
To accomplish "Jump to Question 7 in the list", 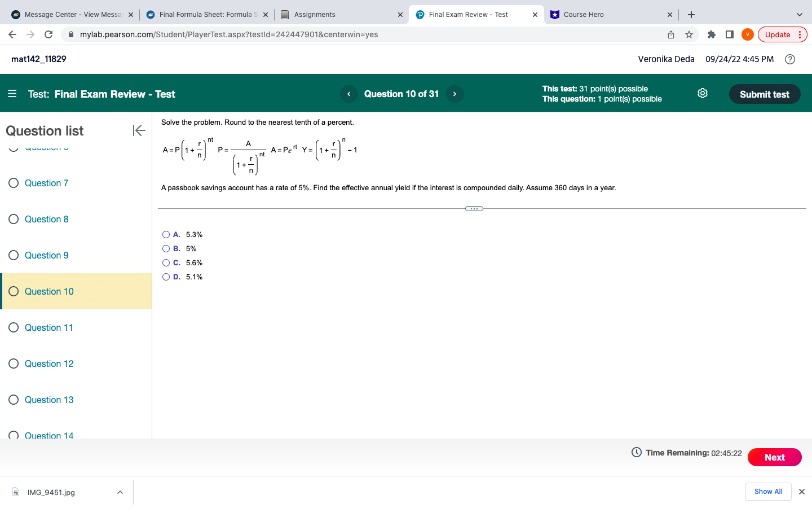I will (46, 183).
